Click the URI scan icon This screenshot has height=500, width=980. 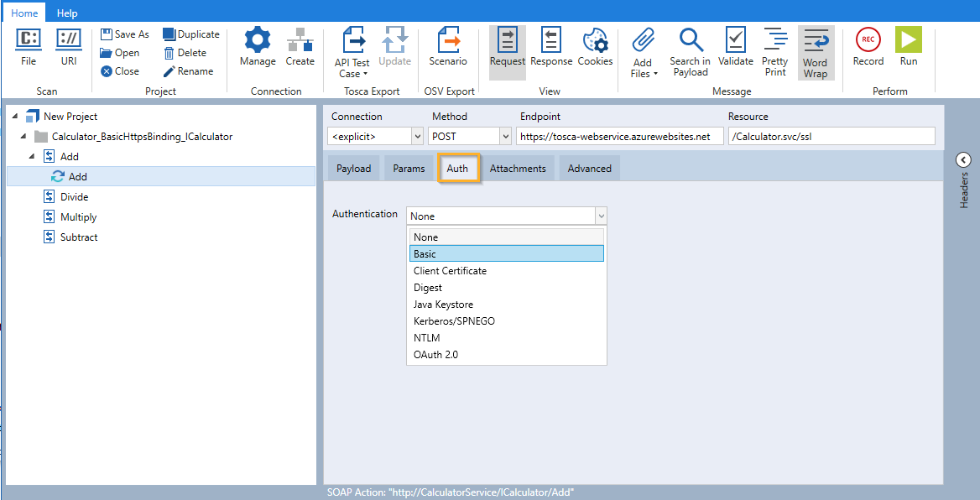69,47
